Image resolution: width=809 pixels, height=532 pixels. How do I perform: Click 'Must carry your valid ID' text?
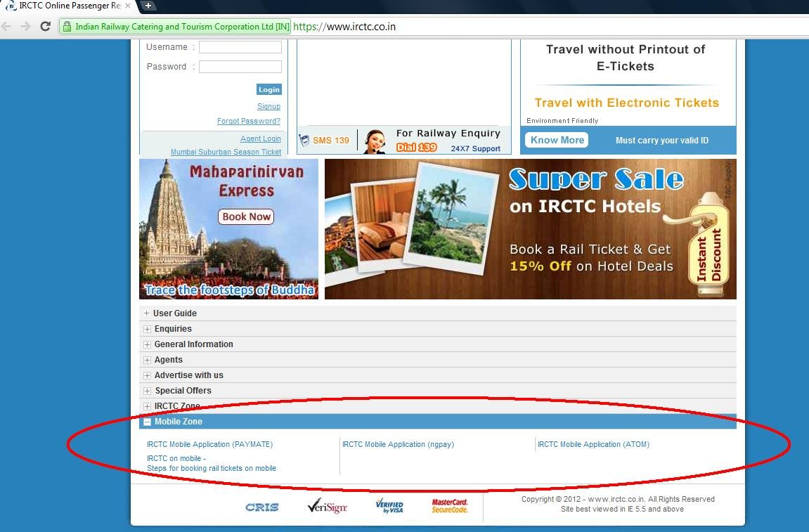click(x=662, y=141)
